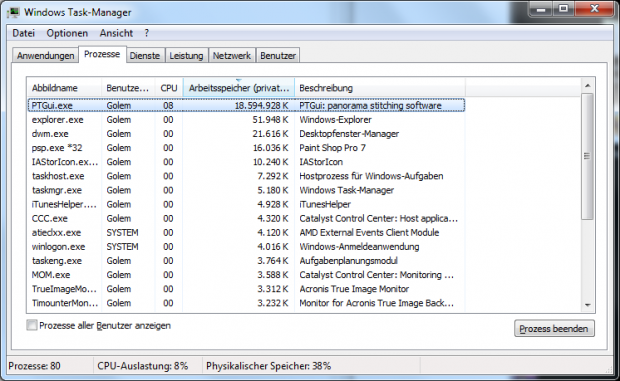Sort by Arbeitsspeicher (privat) column header
Viewport: 620px width, 381px height.
point(239,88)
